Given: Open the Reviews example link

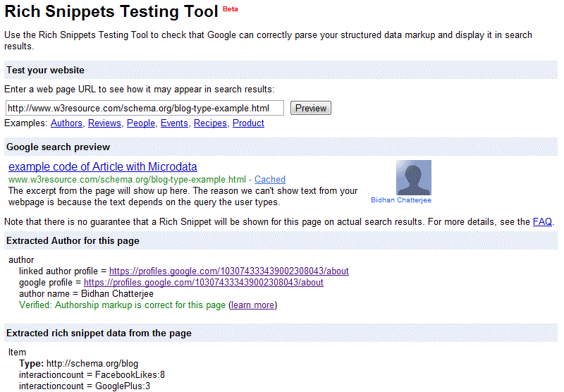Looking at the screenshot, I should (x=104, y=123).
